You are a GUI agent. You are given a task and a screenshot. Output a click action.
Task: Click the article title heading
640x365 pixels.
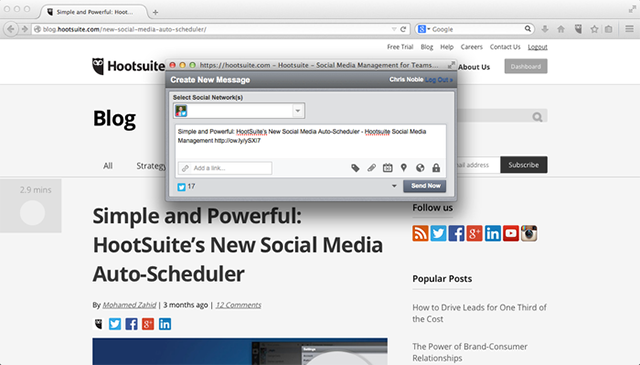(x=238, y=245)
